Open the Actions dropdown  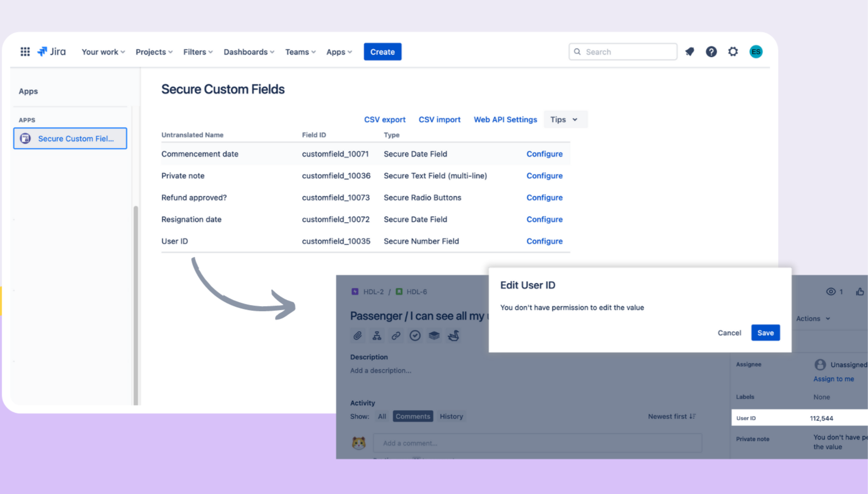point(813,318)
